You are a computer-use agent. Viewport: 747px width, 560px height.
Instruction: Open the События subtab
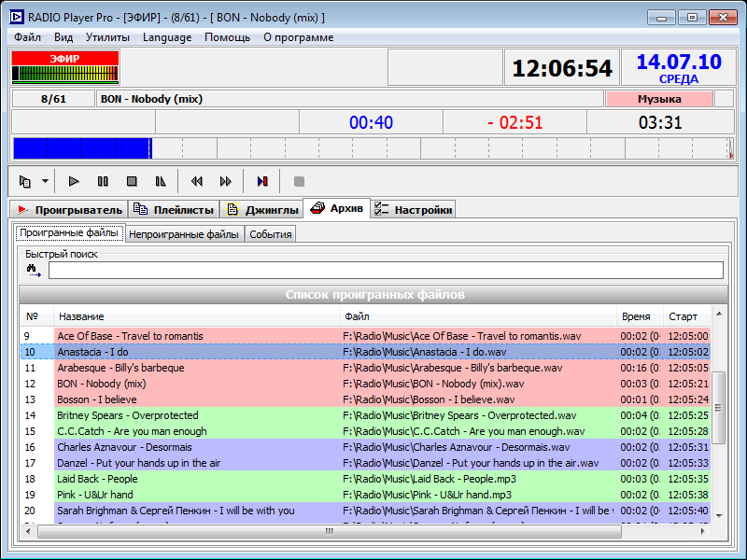[x=271, y=234]
